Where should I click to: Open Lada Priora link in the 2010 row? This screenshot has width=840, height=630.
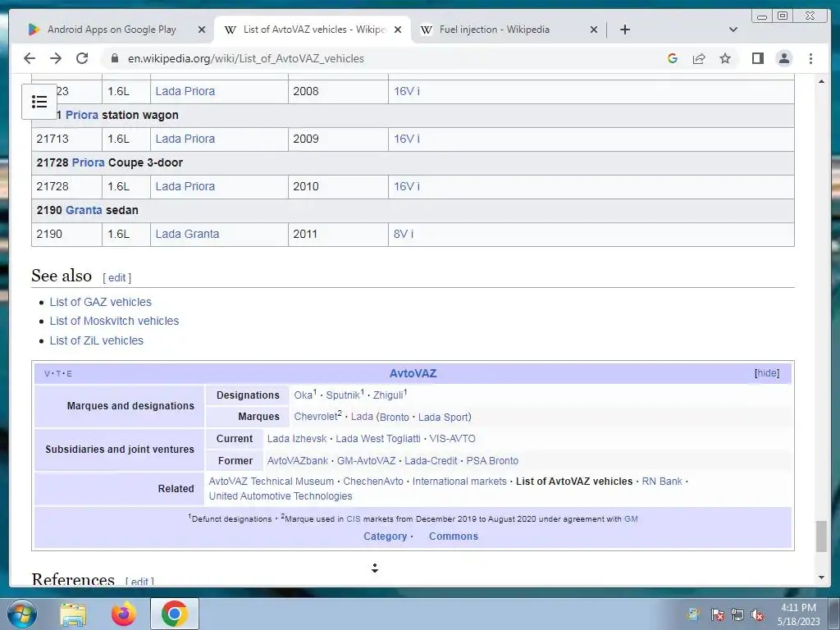[185, 186]
